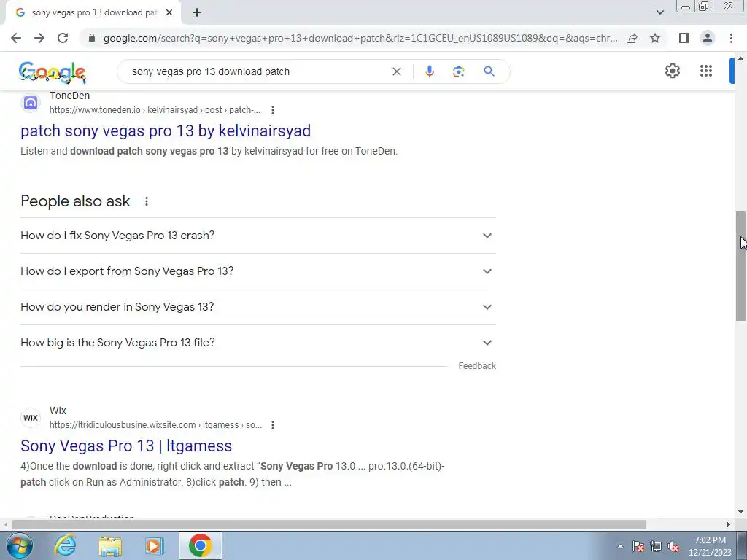Search by image with Google Lens
747x560 pixels.
tap(458, 71)
